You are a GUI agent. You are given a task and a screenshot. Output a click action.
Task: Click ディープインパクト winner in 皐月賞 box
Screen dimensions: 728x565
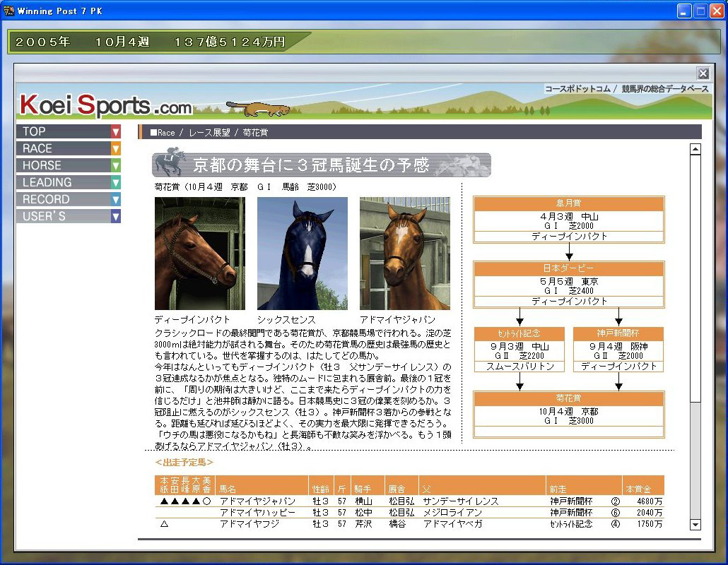[569, 236]
